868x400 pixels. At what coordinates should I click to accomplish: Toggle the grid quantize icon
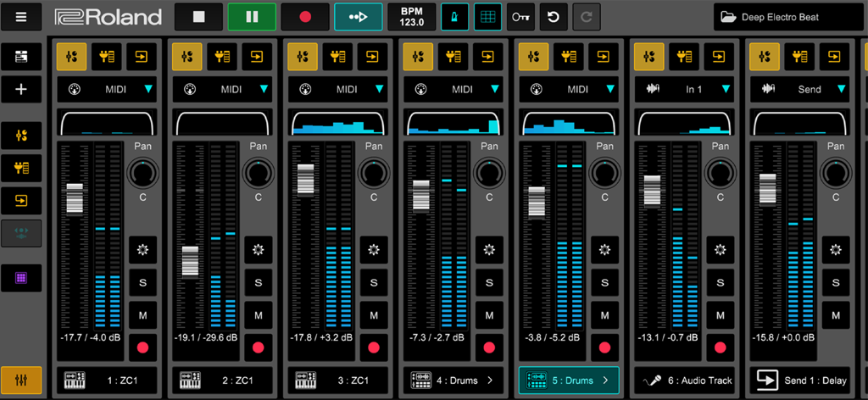click(x=487, y=17)
